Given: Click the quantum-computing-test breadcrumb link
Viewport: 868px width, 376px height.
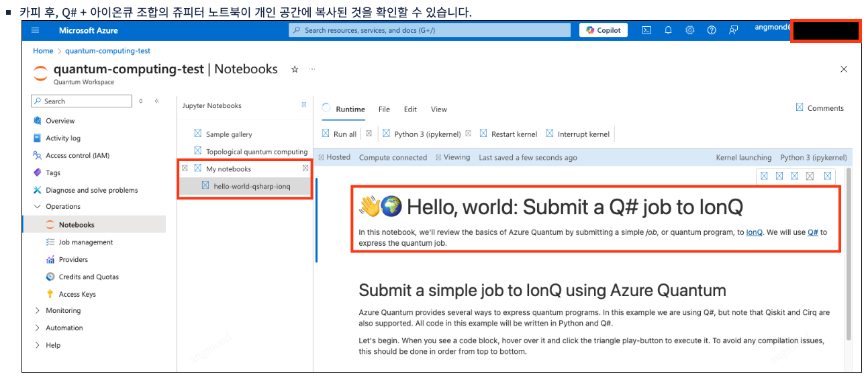Looking at the screenshot, I should tap(107, 50).
